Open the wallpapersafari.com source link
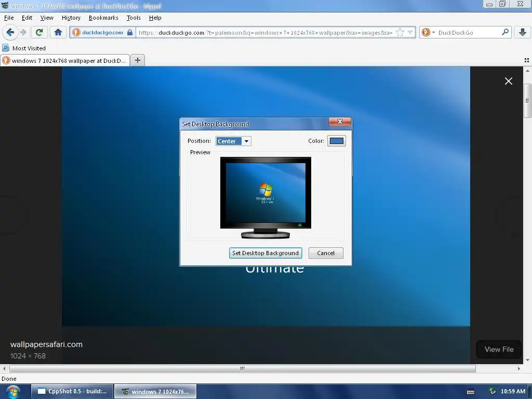Image resolution: width=532 pixels, height=399 pixels. click(x=46, y=344)
